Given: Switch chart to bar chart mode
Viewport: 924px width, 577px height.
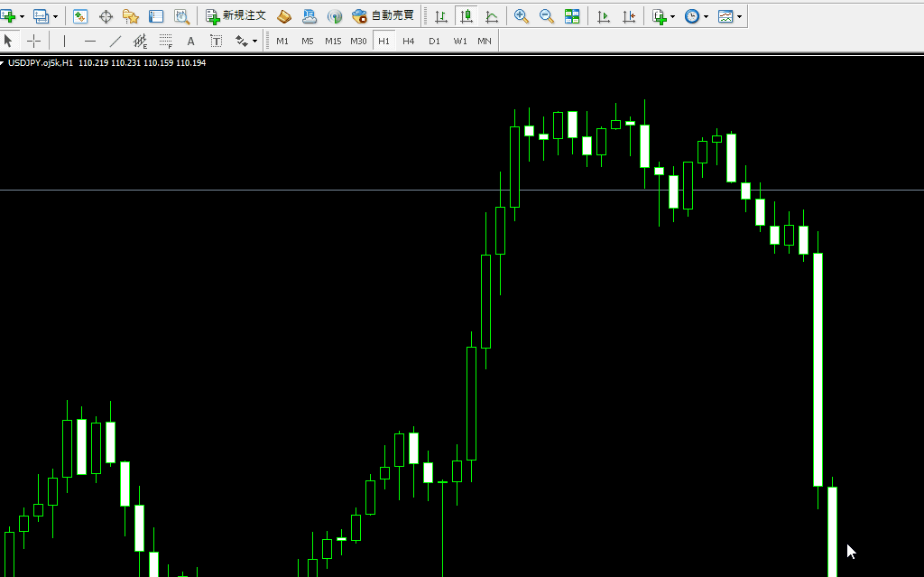Looking at the screenshot, I should click(440, 16).
